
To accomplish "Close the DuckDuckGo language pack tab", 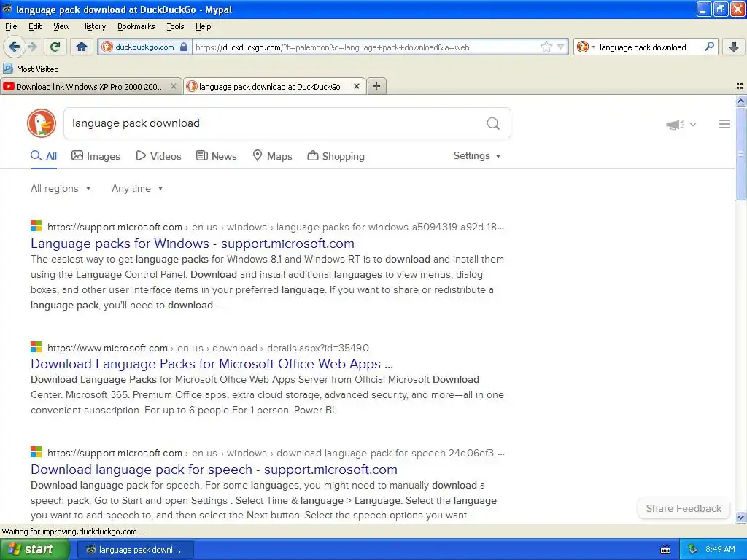I will click(356, 86).
